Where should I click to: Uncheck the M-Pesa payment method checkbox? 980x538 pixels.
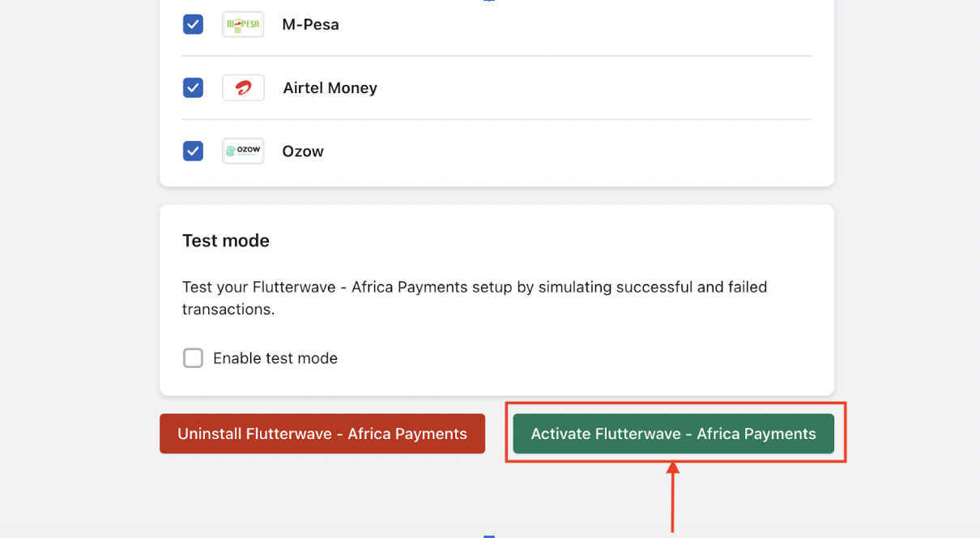[x=193, y=24]
